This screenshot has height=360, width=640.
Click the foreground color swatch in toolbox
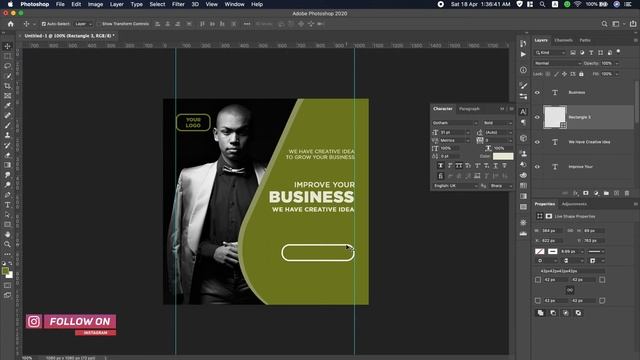tap(5, 271)
